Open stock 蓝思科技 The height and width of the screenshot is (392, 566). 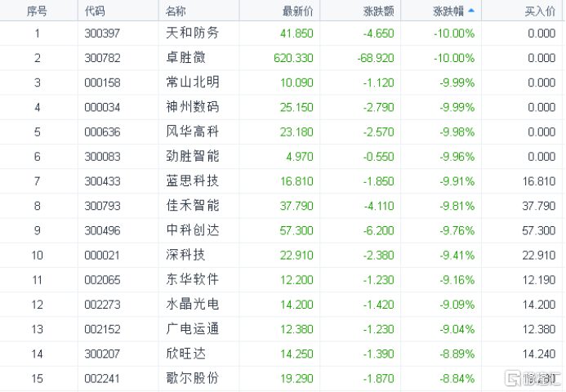click(x=193, y=181)
